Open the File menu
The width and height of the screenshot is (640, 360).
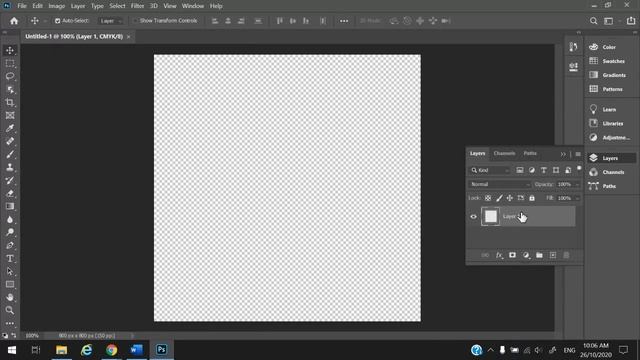pos(22,6)
